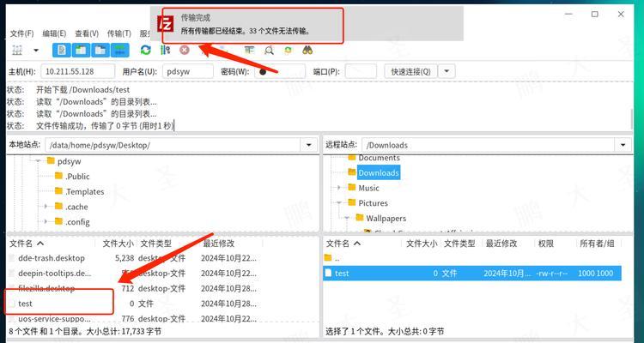Click the message log scrollbar
The width and height of the screenshot is (644, 343).
tap(632, 119)
